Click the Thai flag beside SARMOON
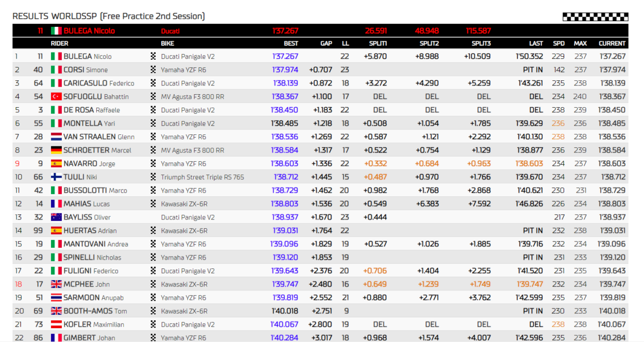The height and width of the screenshot is (342, 644). [x=56, y=297]
